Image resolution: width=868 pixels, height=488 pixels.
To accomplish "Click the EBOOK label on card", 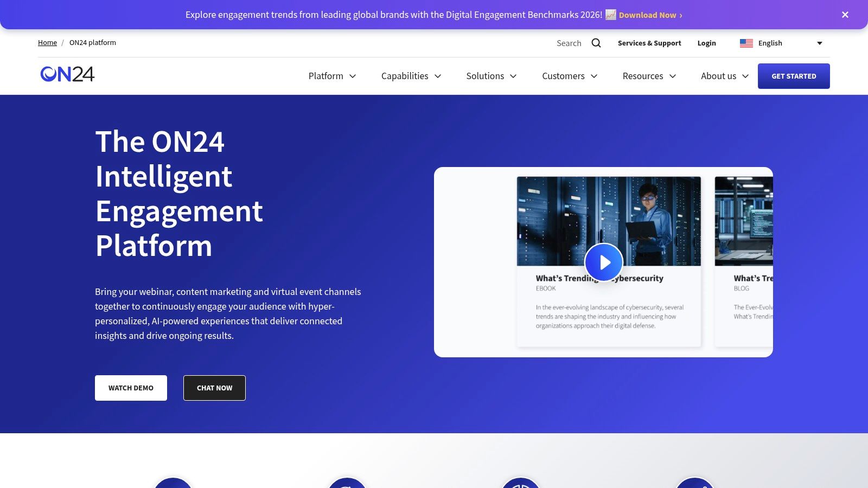I will pyautogui.click(x=546, y=288).
